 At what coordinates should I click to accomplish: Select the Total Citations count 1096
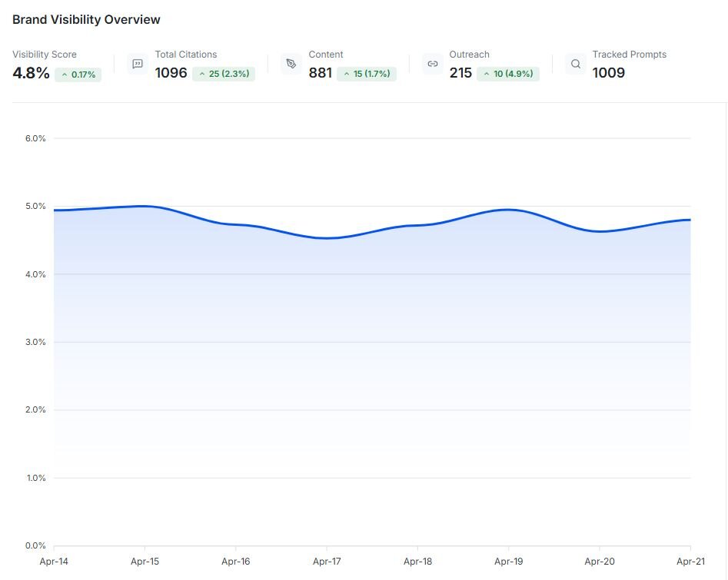(171, 74)
